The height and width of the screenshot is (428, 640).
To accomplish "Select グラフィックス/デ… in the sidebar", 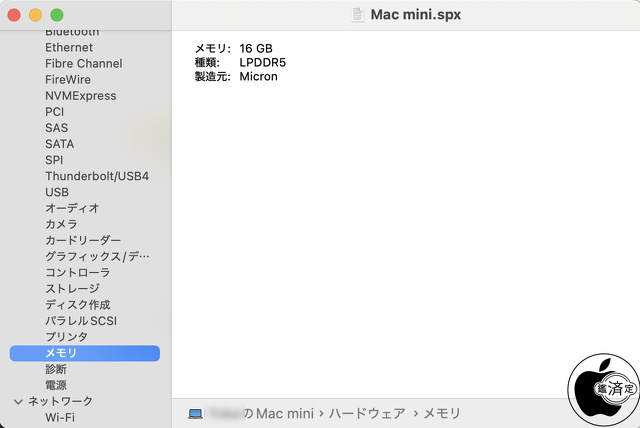I will tap(97, 257).
